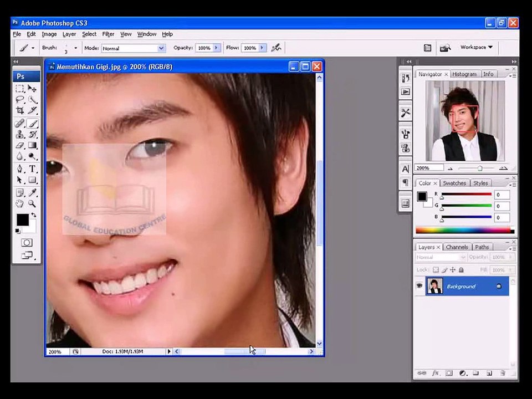The width and height of the screenshot is (532, 399).
Task: Select the Clone Stamp tool
Action: click(20, 134)
